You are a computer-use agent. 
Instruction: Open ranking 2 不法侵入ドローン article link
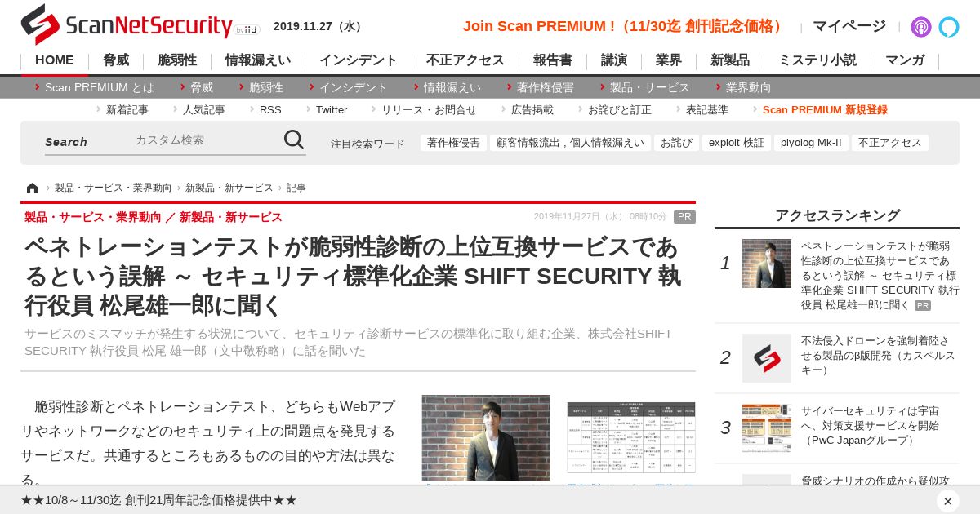(878, 356)
